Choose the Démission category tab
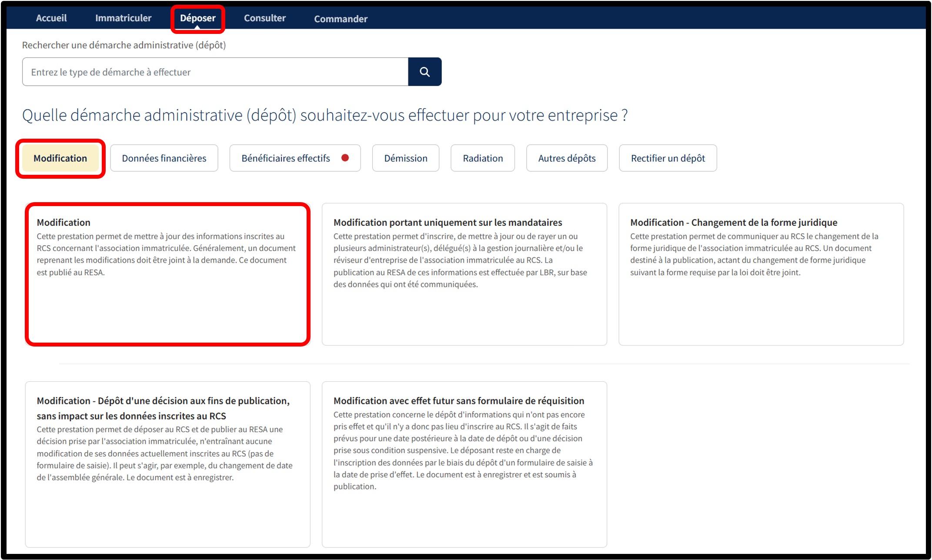 point(405,158)
